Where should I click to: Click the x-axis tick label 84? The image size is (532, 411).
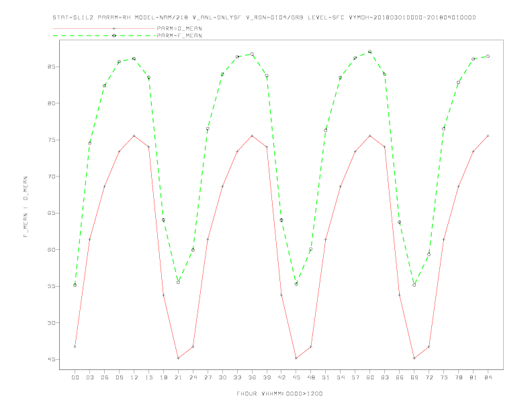[488, 377]
